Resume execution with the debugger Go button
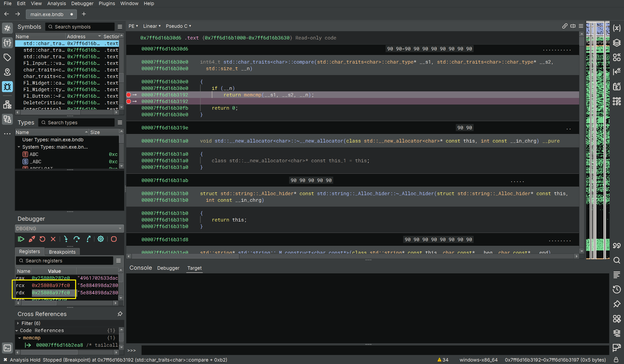Screen dimensions: 624x364 tap(21, 239)
